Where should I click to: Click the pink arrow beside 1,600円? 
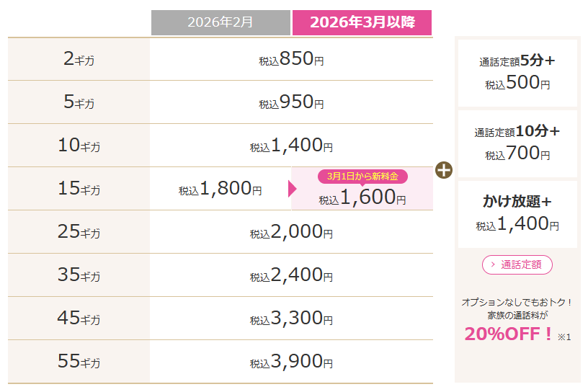point(292,189)
